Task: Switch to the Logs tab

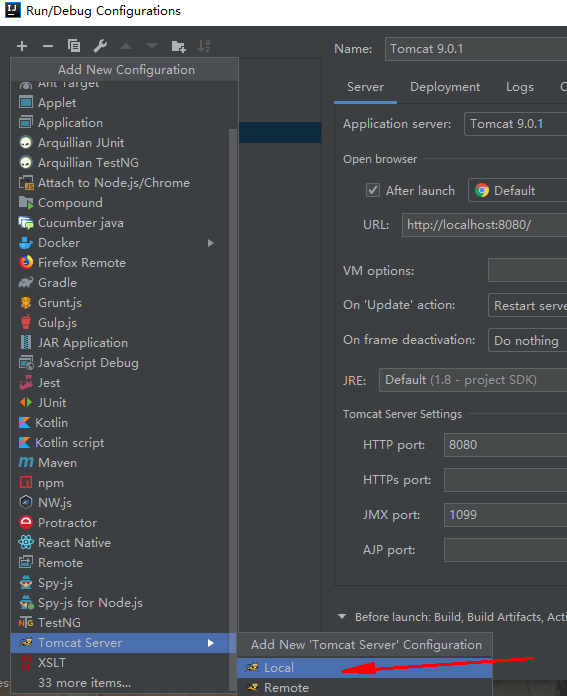Action: click(x=519, y=87)
